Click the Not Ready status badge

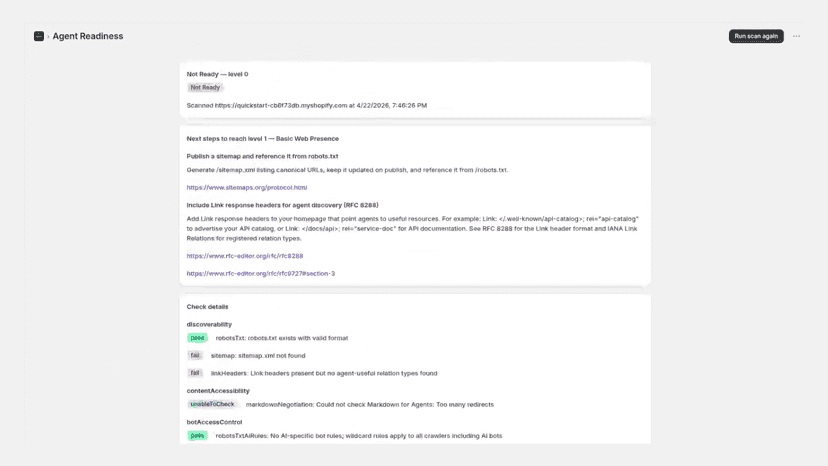click(205, 88)
